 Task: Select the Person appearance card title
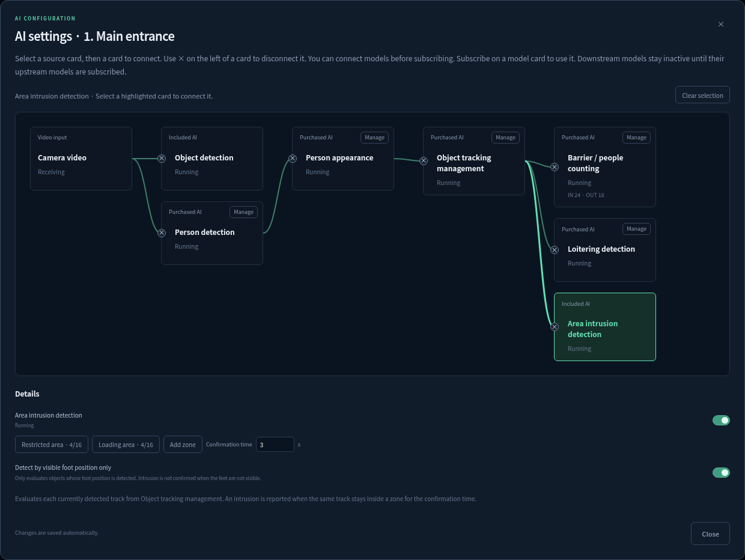coord(339,157)
